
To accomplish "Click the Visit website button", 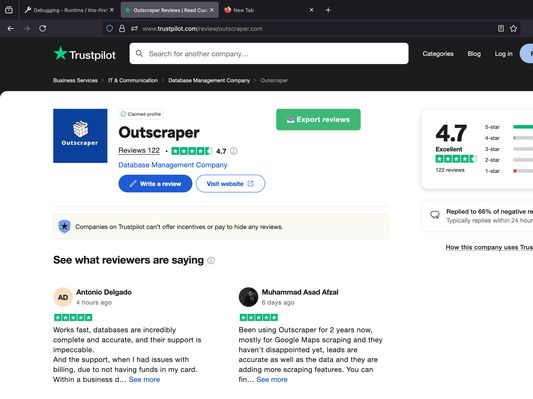I will coord(230,184).
